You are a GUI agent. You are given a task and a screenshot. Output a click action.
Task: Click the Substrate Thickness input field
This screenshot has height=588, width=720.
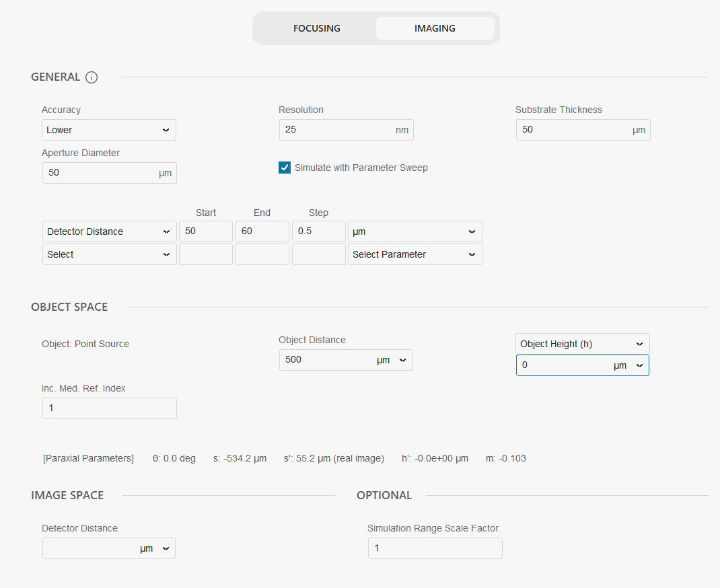(x=572, y=130)
